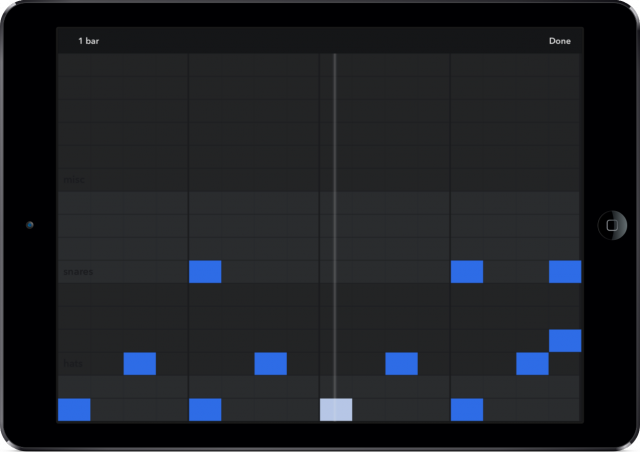Toggle second blue note in bottom row
This screenshot has height=452, width=640.
(205, 409)
